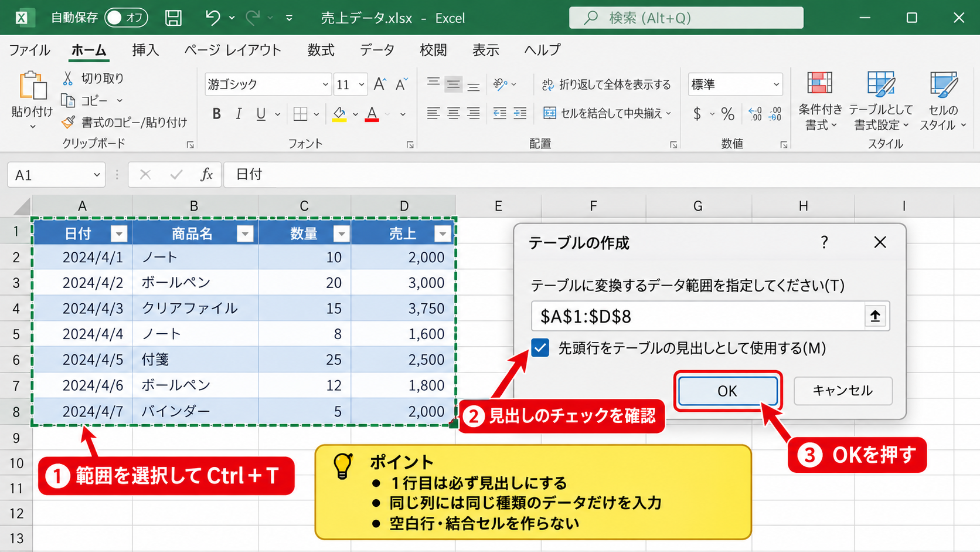Open Cell Styles gallery
980x552 pixels.
tap(943, 101)
